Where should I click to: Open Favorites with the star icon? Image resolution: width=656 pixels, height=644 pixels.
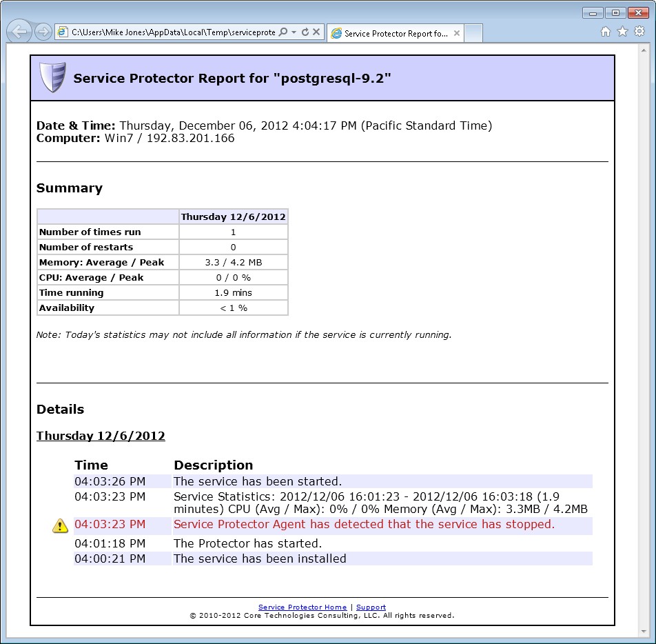(x=622, y=32)
